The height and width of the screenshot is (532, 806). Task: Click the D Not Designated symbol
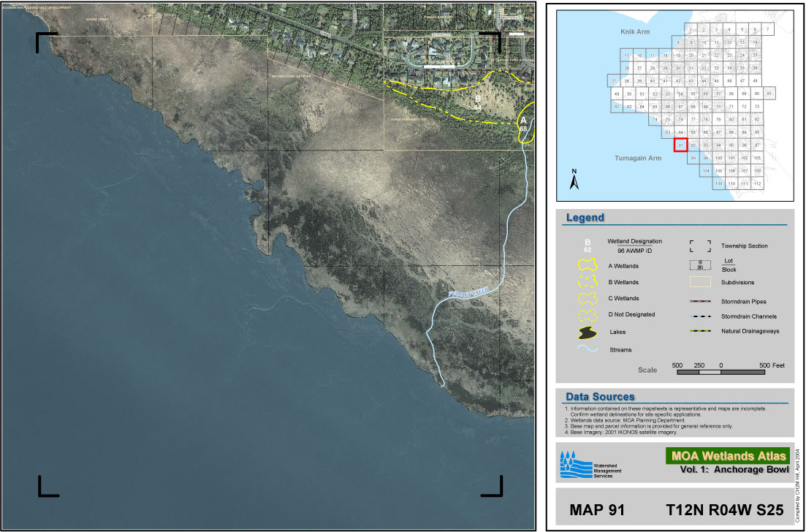tap(588, 315)
